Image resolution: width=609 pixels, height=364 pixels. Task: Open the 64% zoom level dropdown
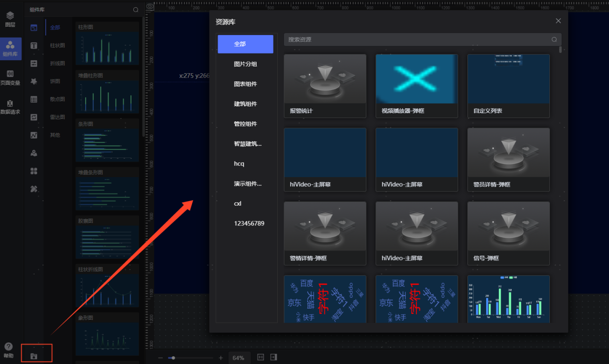(x=238, y=358)
